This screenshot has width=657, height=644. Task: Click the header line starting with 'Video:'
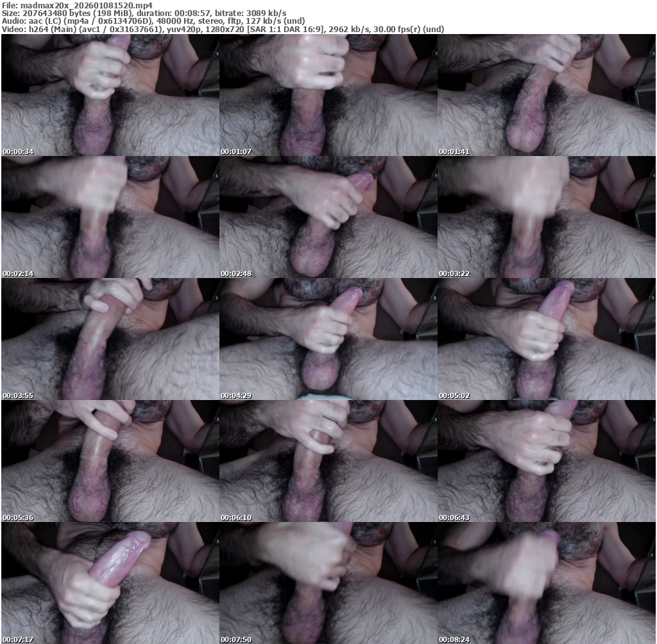click(223, 29)
